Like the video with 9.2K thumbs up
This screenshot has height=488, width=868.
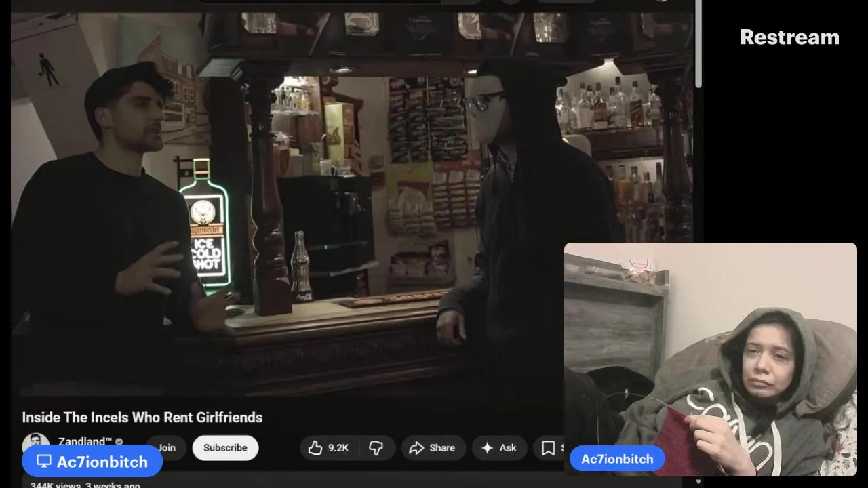pyautogui.click(x=329, y=448)
